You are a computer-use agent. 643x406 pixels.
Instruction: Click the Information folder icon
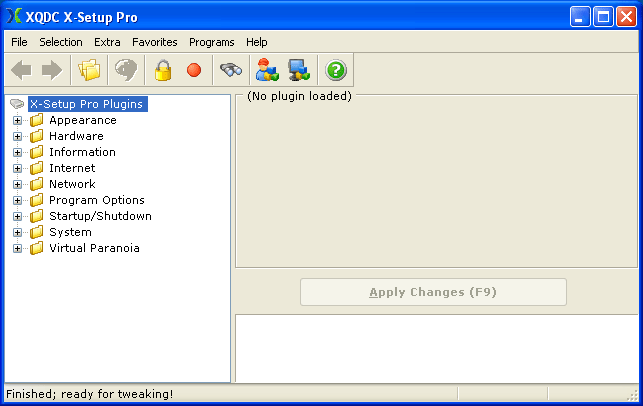(36, 152)
